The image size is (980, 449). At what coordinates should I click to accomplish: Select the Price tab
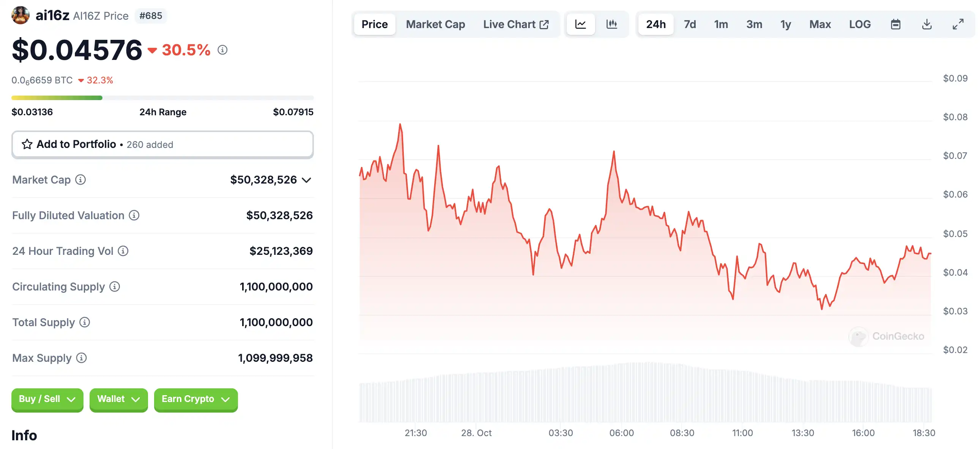click(x=374, y=24)
